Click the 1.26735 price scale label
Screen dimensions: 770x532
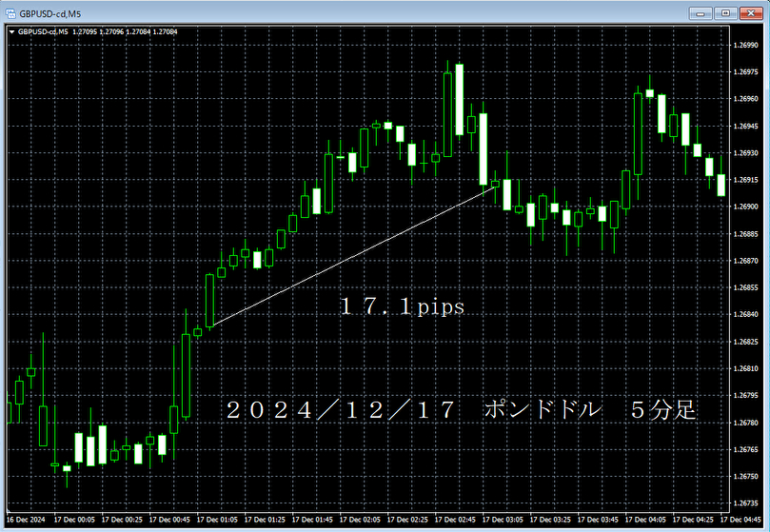[745, 503]
